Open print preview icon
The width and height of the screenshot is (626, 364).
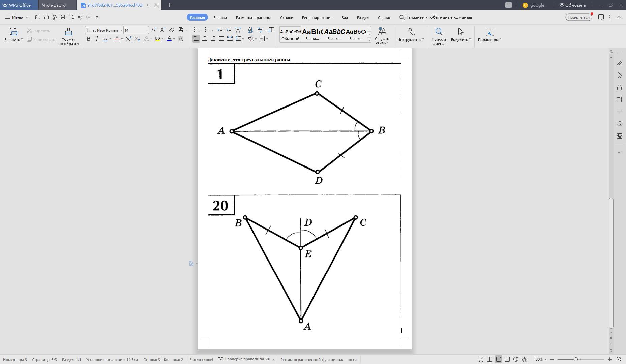pos(71,17)
